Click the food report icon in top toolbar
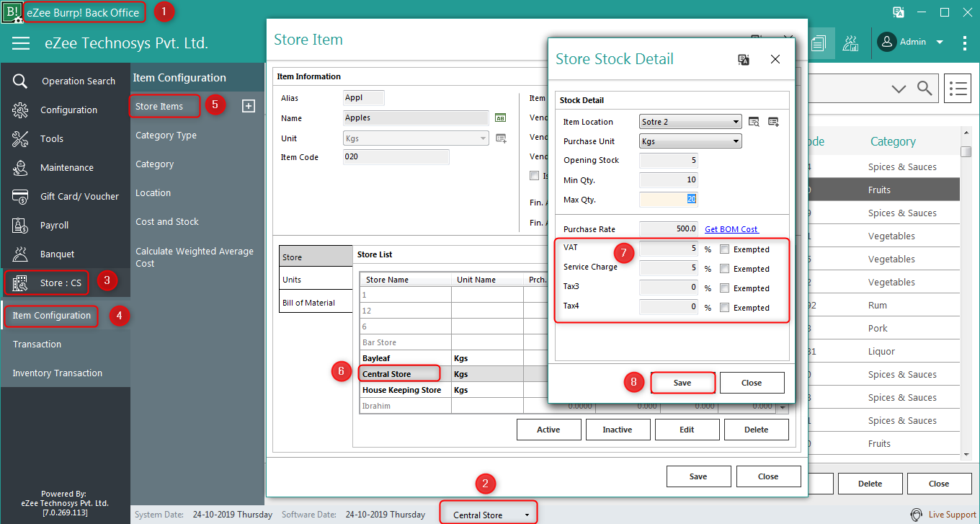This screenshot has width=980, height=524. pyautogui.click(x=852, y=43)
